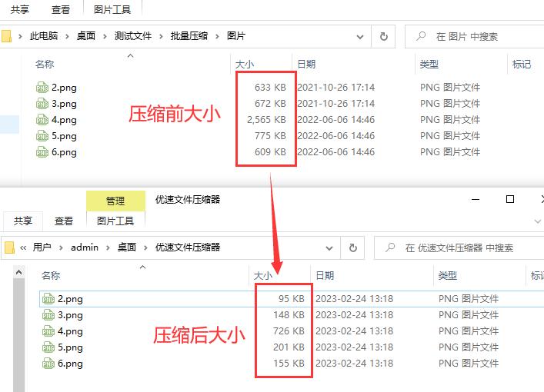Viewport: 544px width, 392px height.
Task: Open the 查看 tab in the upper window
Action: (61, 9)
